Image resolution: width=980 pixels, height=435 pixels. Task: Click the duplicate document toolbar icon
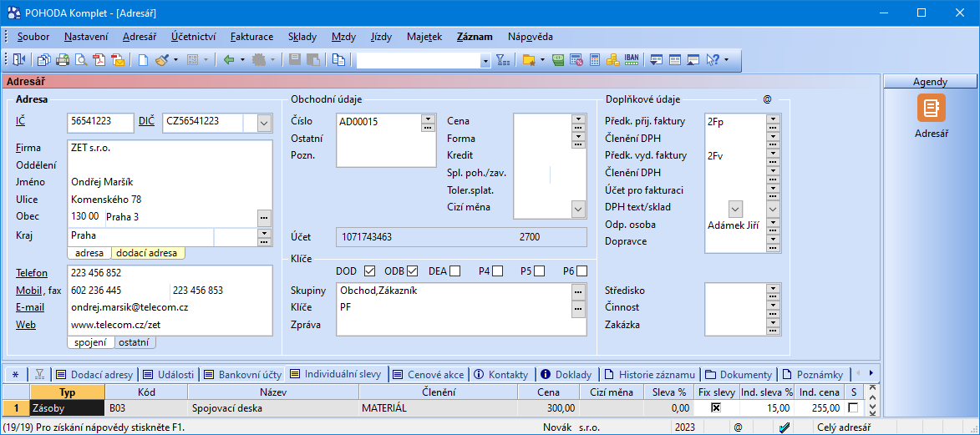(x=338, y=60)
